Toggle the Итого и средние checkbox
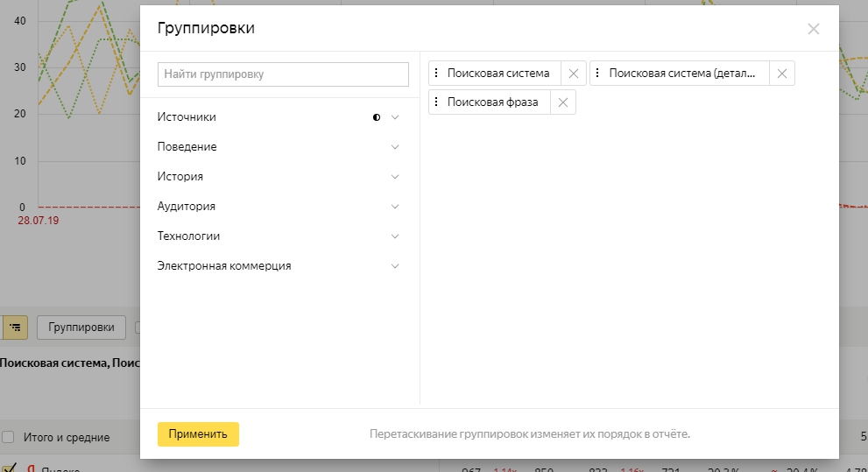Image resolution: width=868 pixels, height=472 pixels. tap(8, 437)
